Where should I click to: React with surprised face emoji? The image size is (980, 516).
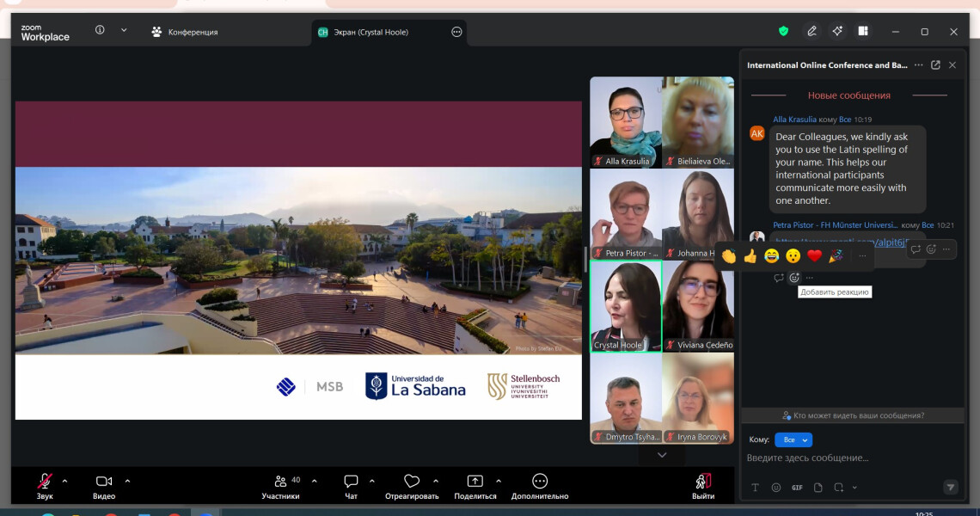pos(793,255)
